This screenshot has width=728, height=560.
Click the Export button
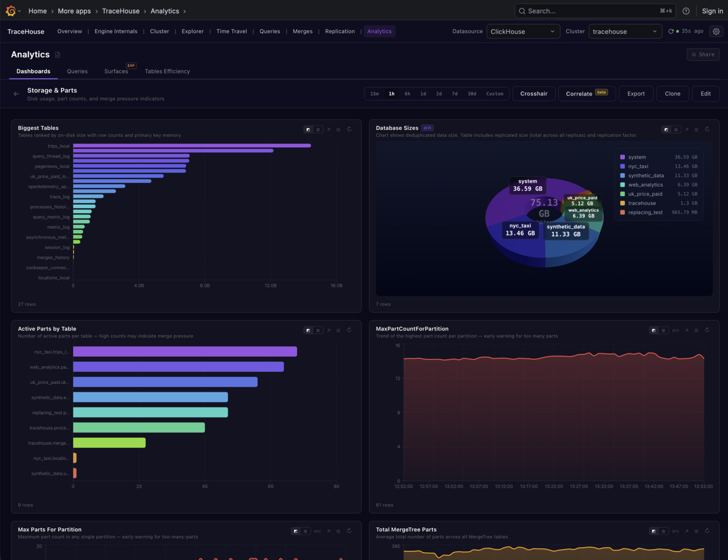636,94
